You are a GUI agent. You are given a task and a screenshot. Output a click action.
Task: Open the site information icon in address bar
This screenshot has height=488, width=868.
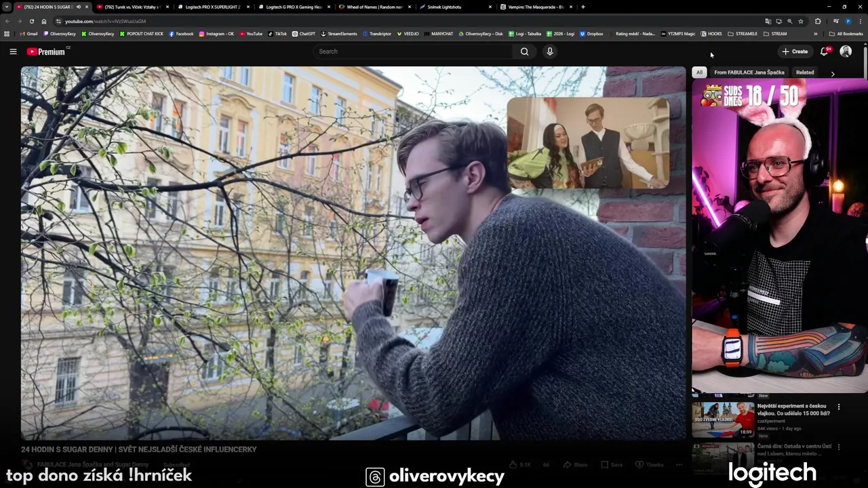pos(58,21)
